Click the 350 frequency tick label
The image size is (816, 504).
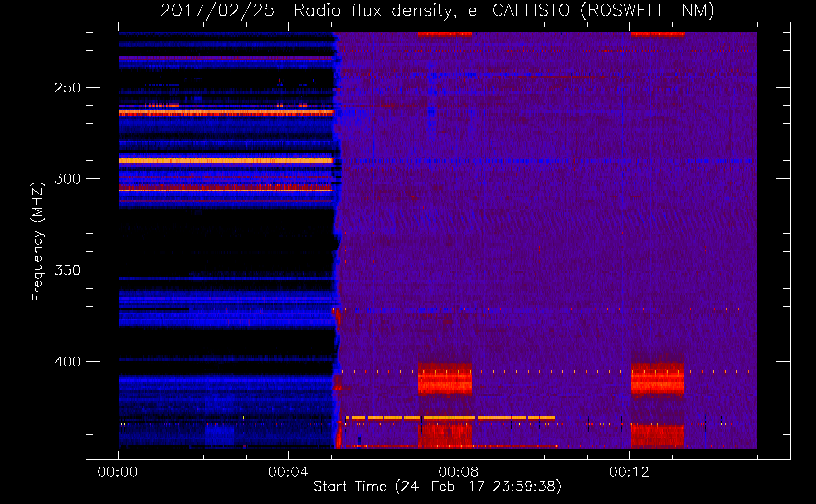[68, 270]
